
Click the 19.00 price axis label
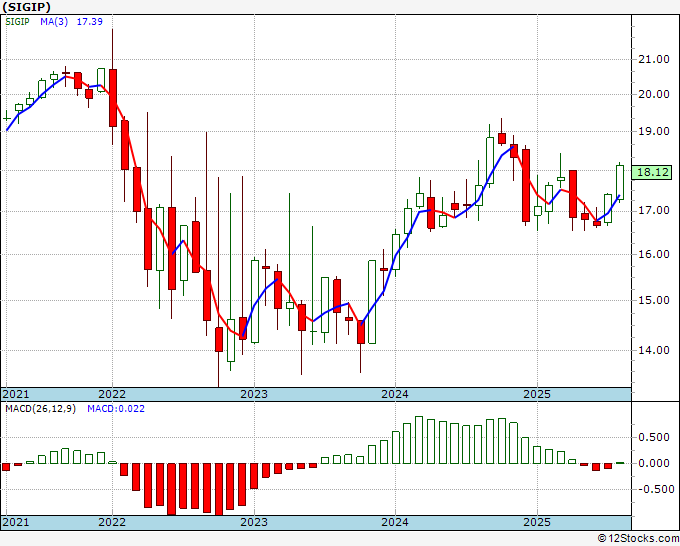pyautogui.click(x=654, y=131)
